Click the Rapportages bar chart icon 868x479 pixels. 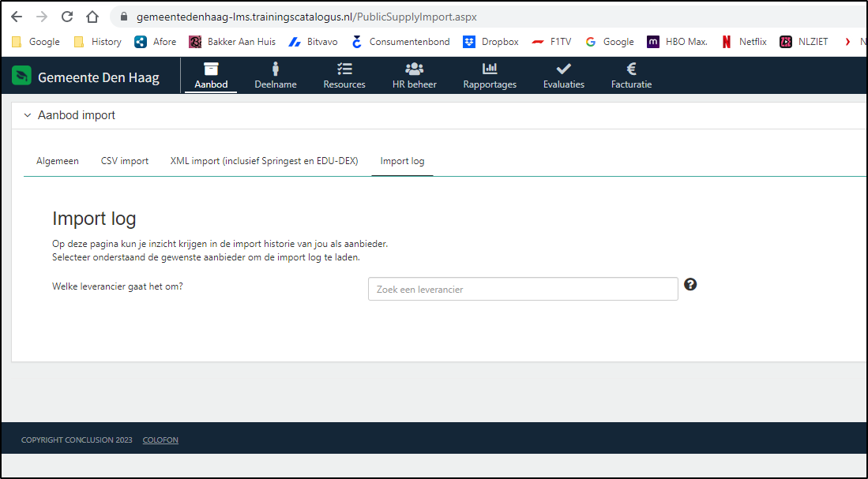(489, 68)
